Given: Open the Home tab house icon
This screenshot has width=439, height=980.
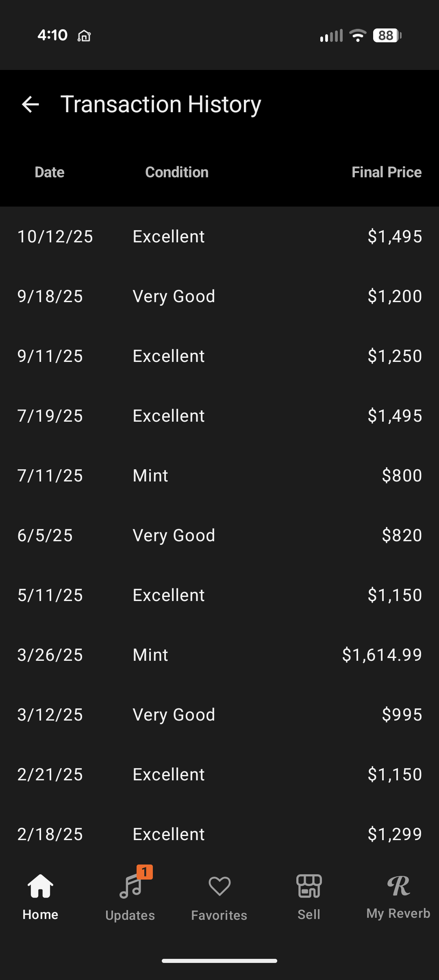Looking at the screenshot, I should pyautogui.click(x=40, y=886).
